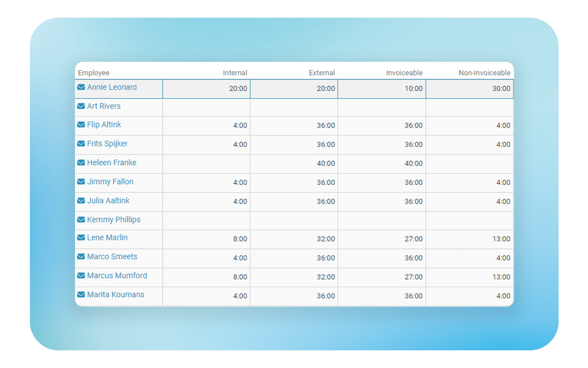
Task: Click the mail icon beside Frits Spijker
Action: [81, 144]
